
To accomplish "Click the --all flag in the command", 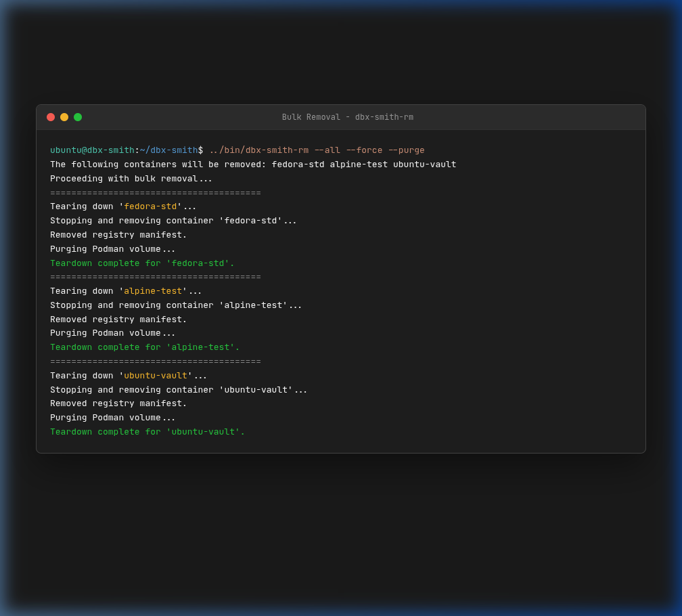I will point(327,150).
